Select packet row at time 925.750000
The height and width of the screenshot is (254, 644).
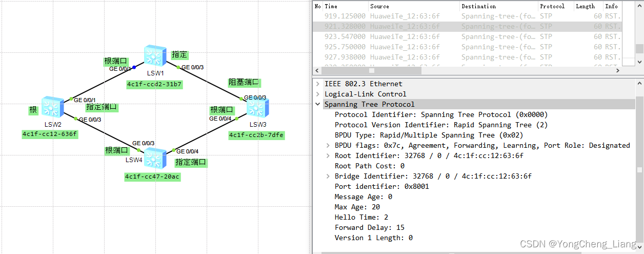click(x=467, y=47)
